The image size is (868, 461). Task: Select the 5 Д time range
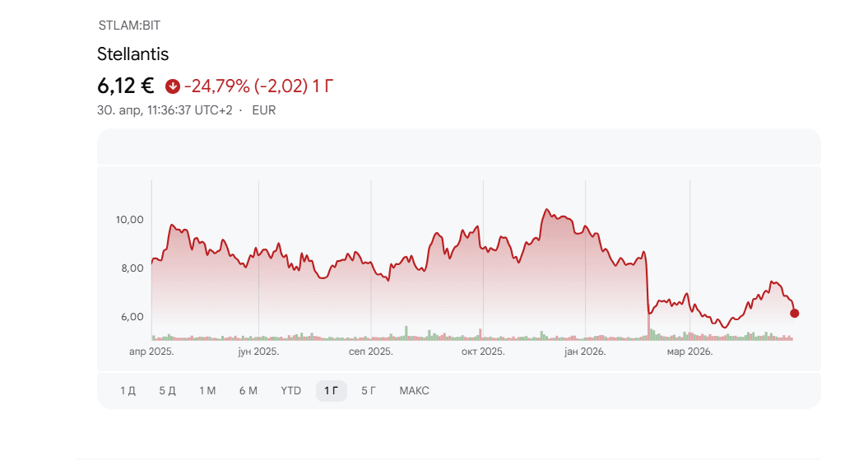click(168, 391)
